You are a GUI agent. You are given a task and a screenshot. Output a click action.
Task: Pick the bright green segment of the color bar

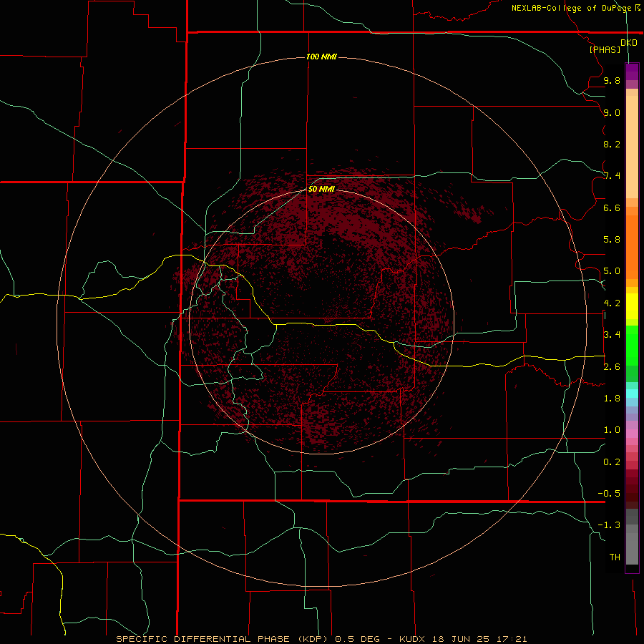coord(632,345)
